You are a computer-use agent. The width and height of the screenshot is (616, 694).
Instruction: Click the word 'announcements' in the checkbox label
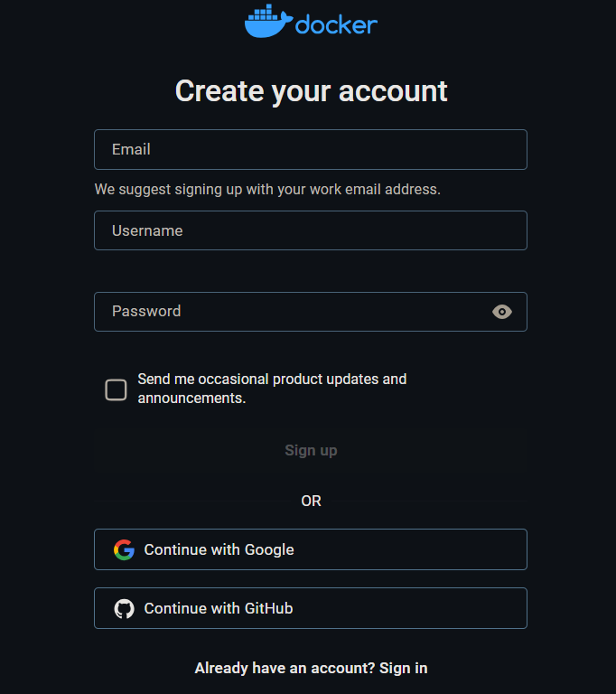[190, 399]
